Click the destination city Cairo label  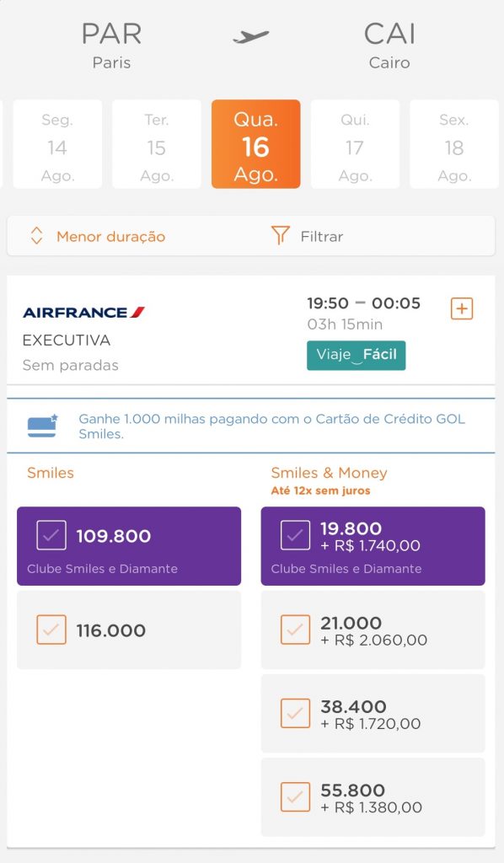[x=389, y=62]
